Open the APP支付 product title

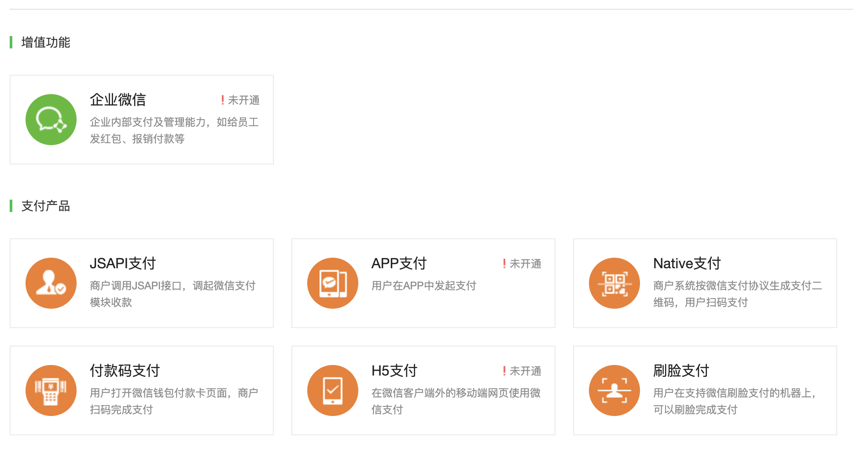pos(399,263)
